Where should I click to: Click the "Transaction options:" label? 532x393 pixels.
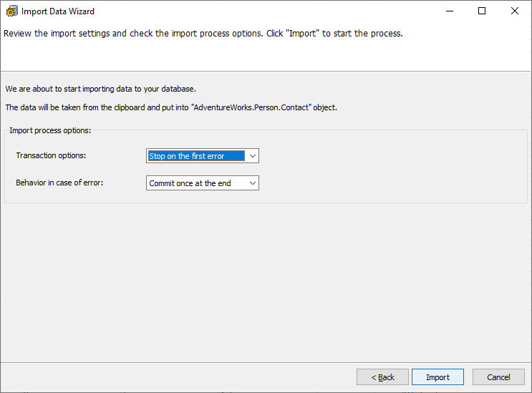click(50, 156)
